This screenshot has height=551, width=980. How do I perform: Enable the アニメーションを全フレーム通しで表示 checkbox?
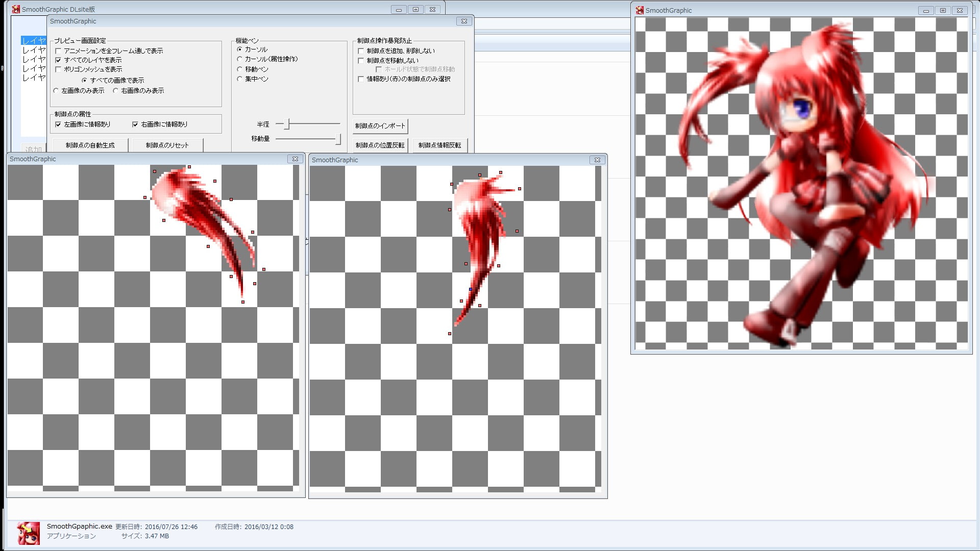59,51
